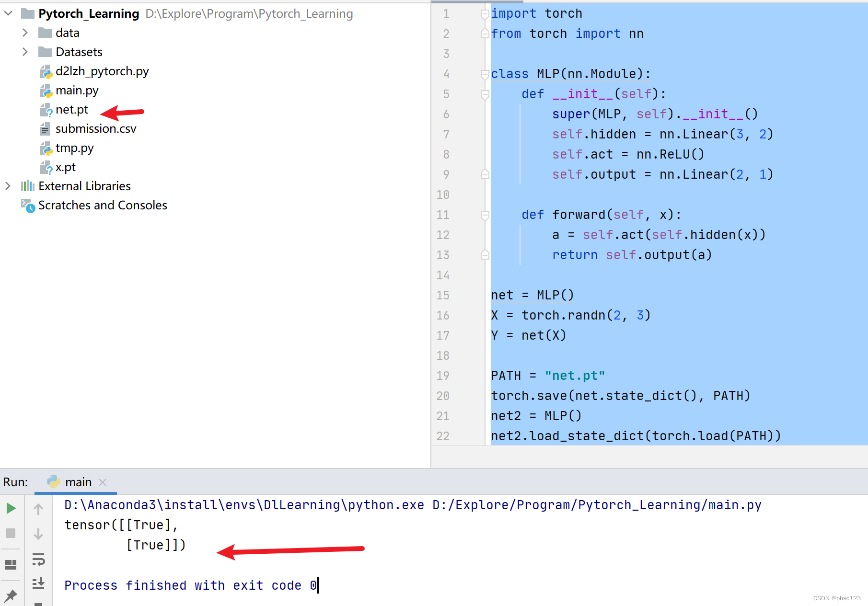This screenshot has width=868, height=606.
Task: Click 'load_state_dict' on line 22
Action: tap(587, 436)
